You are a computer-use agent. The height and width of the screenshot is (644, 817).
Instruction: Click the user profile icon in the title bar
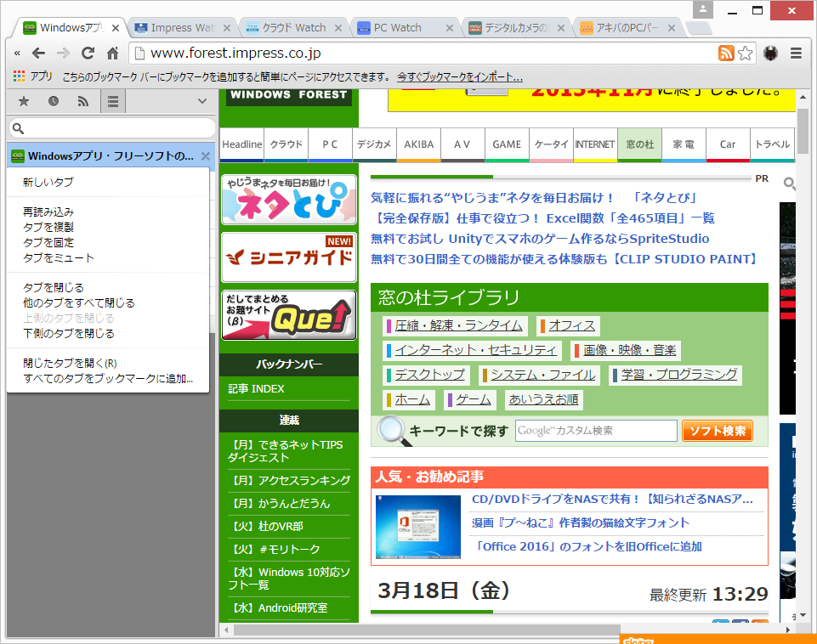pos(701,9)
